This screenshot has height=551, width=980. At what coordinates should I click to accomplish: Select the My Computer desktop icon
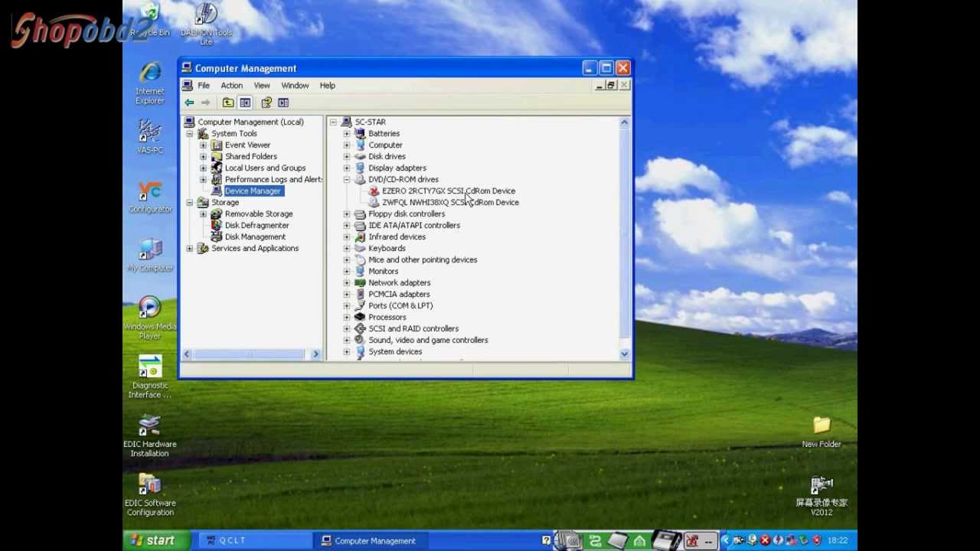150,256
